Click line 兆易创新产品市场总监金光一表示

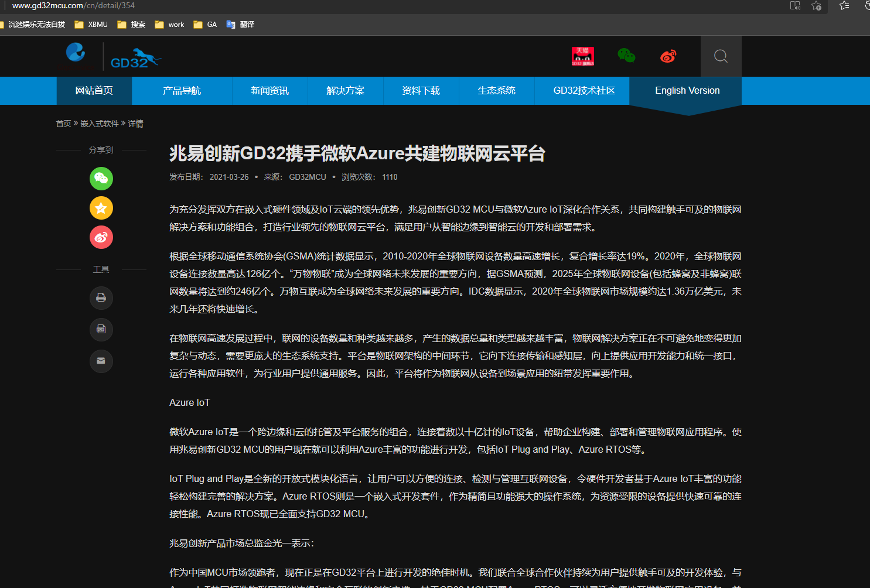click(x=241, y=543)
